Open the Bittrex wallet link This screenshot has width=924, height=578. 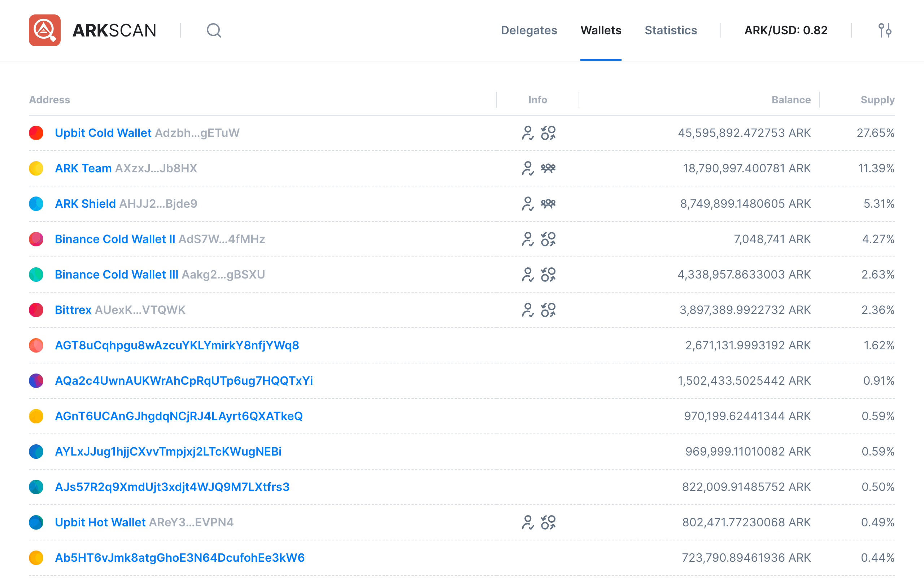(x=73, y=310)
